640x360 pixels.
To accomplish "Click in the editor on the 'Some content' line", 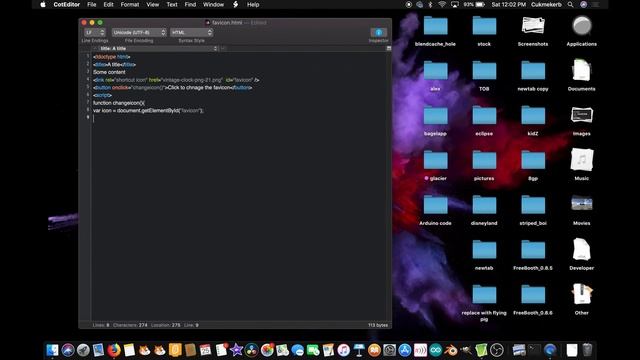I will [x=109, y=72].
